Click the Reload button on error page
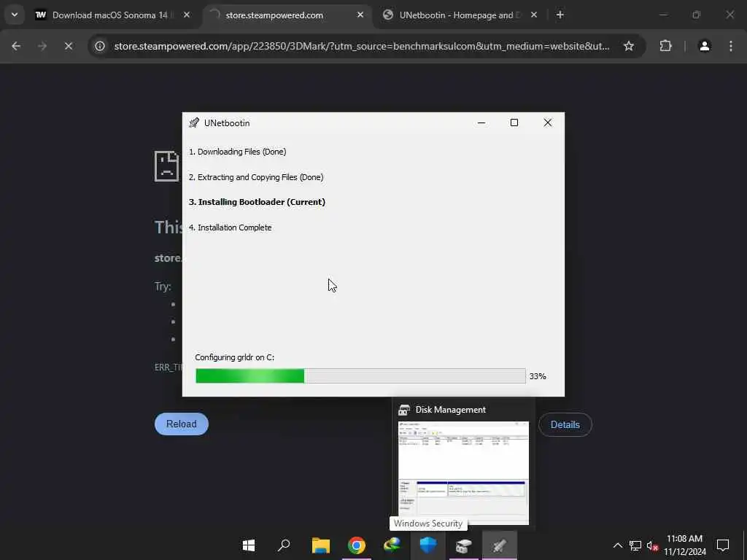 [x=182, y=424]
